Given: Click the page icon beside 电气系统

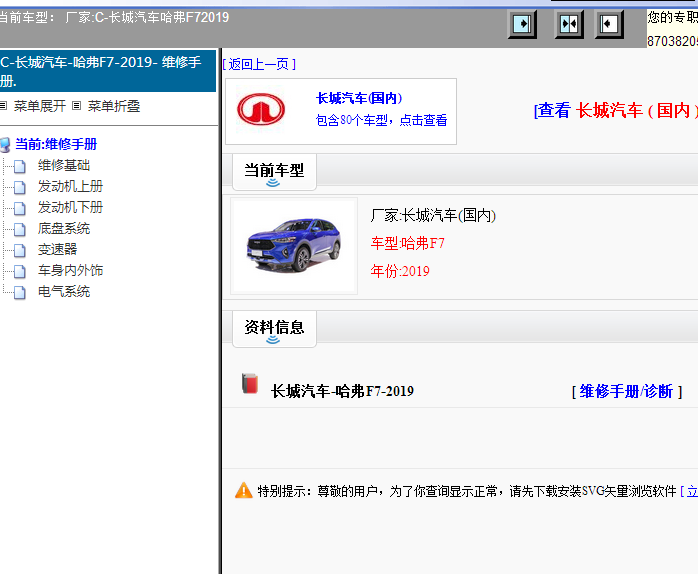Looking at the screenshot, I should point(20,293).
